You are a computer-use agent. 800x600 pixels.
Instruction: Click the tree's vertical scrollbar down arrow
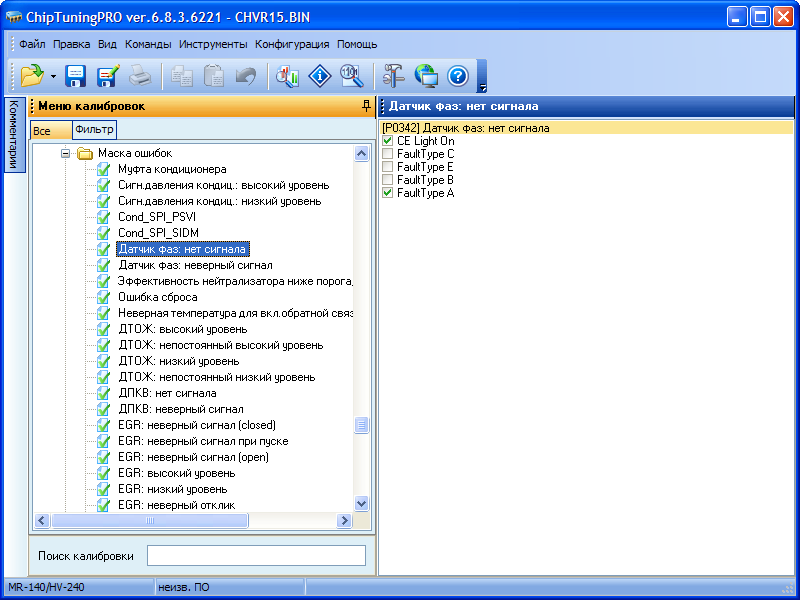coord(362,505)
